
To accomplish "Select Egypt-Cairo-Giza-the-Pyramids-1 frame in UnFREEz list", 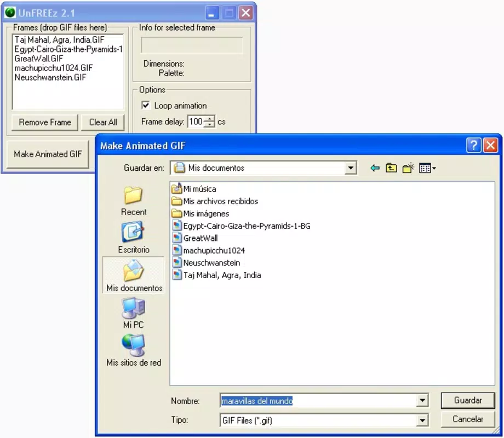I will [x=68, y=49].
